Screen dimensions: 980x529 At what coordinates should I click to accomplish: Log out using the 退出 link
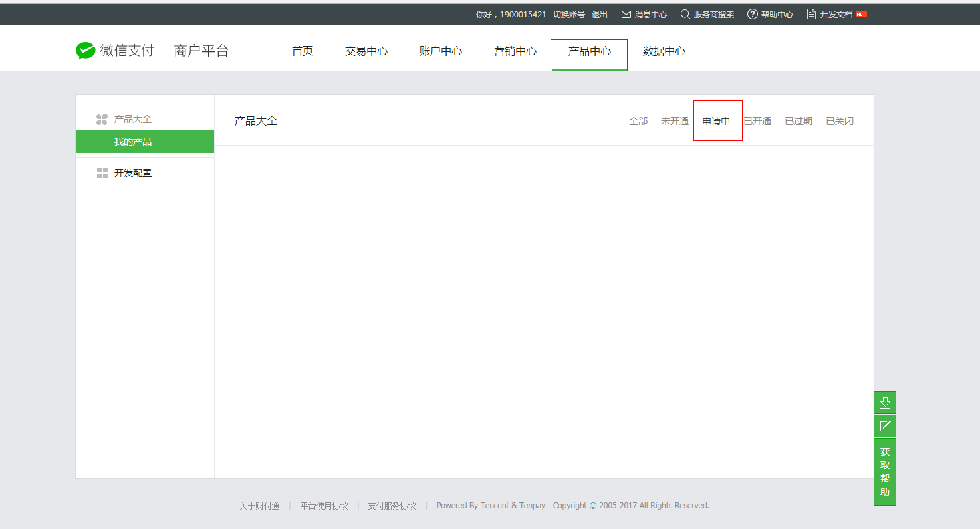600,14
